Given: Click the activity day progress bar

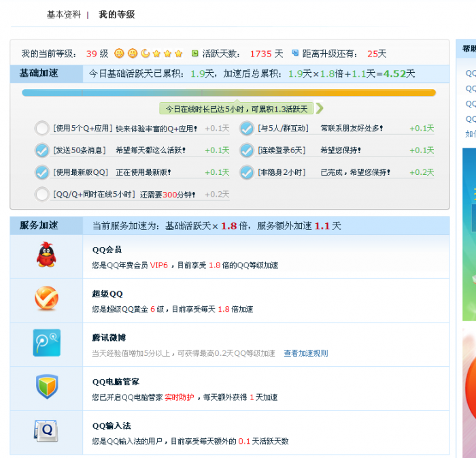Looking at the screenshot, I should point(229,93).
